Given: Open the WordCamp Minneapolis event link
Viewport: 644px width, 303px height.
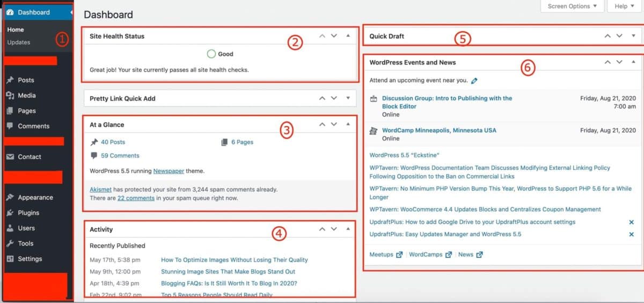Looking at the screenshot, I should (x=439, y=131).
